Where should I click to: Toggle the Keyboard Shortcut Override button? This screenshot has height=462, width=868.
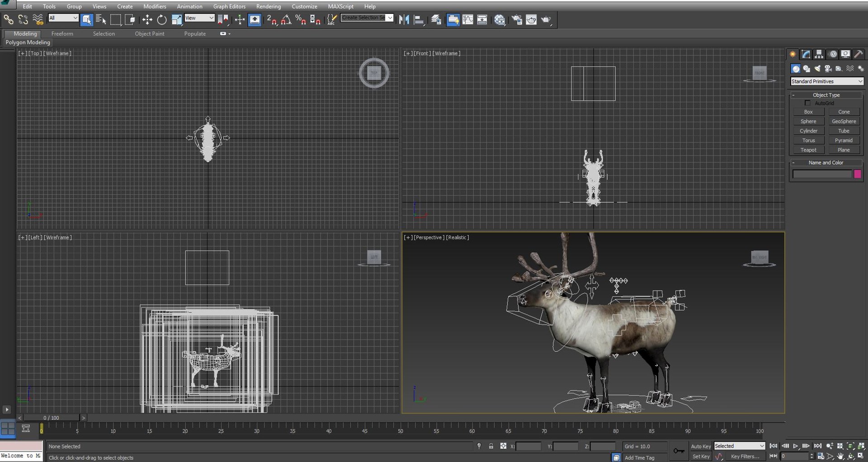pos(255,19)
